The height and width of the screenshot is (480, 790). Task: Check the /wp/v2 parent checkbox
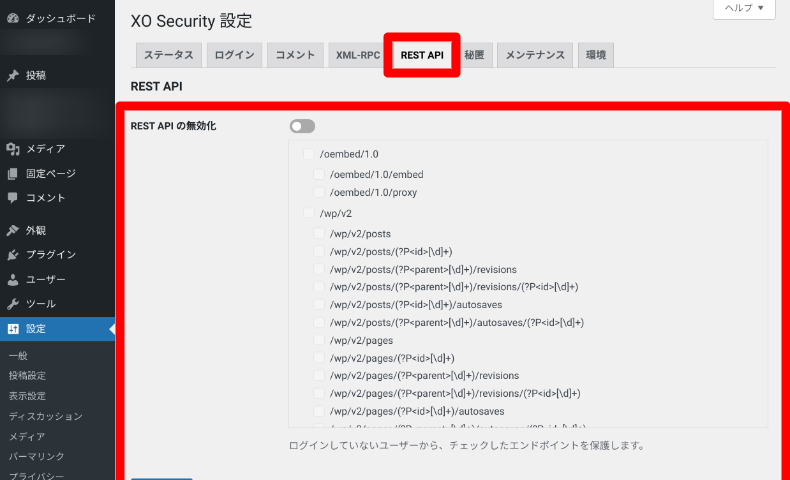309,213
